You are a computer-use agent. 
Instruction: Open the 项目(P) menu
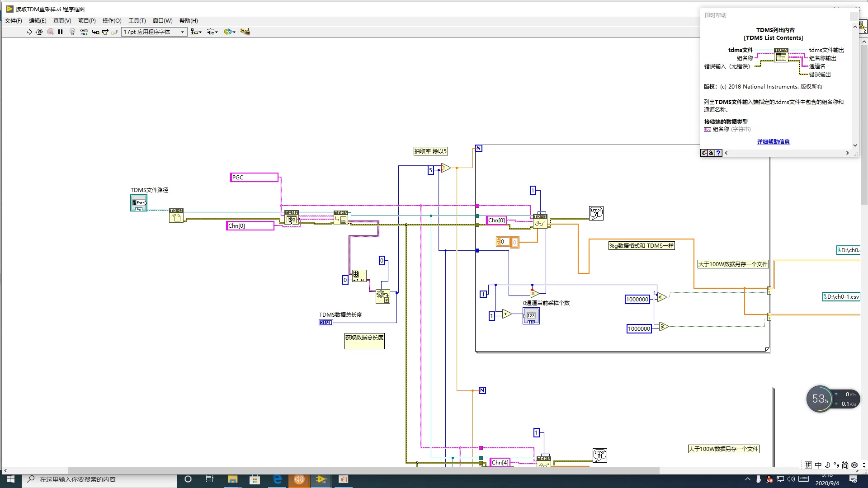tap(87, 20)
